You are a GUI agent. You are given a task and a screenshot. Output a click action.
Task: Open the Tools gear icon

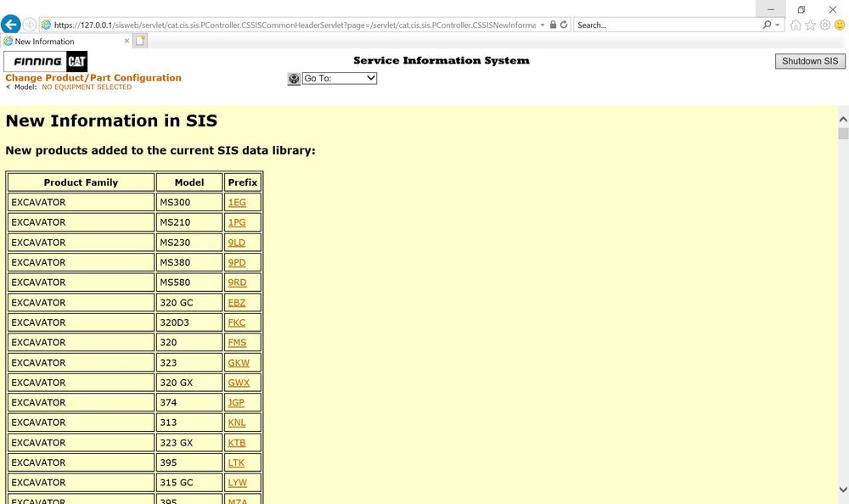pyautogui.click(x=824, y=25)
